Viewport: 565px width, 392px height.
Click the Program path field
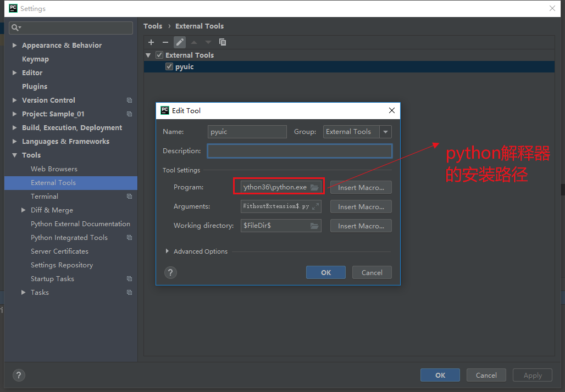(281, 187)
